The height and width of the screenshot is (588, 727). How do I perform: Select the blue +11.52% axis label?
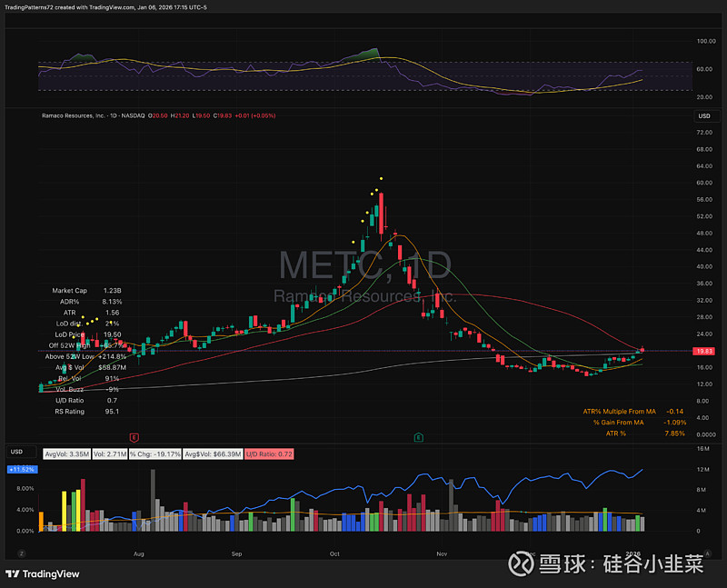pyautogui.click(x=22, y=469)
